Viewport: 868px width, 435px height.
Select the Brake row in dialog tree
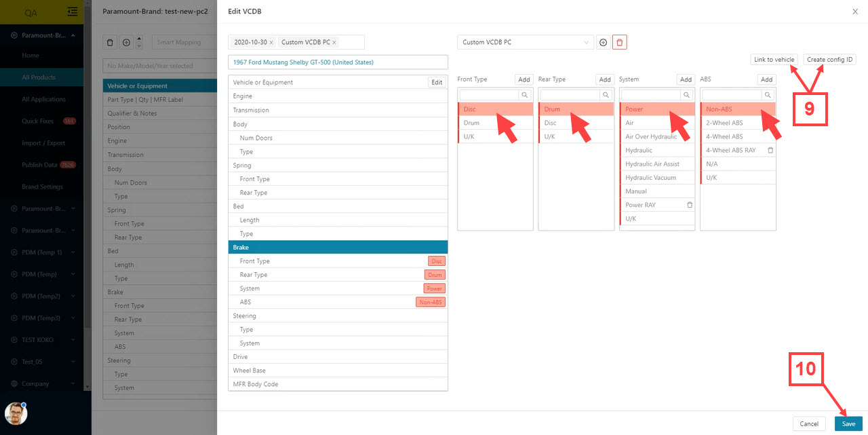click(x=338, y=248)
